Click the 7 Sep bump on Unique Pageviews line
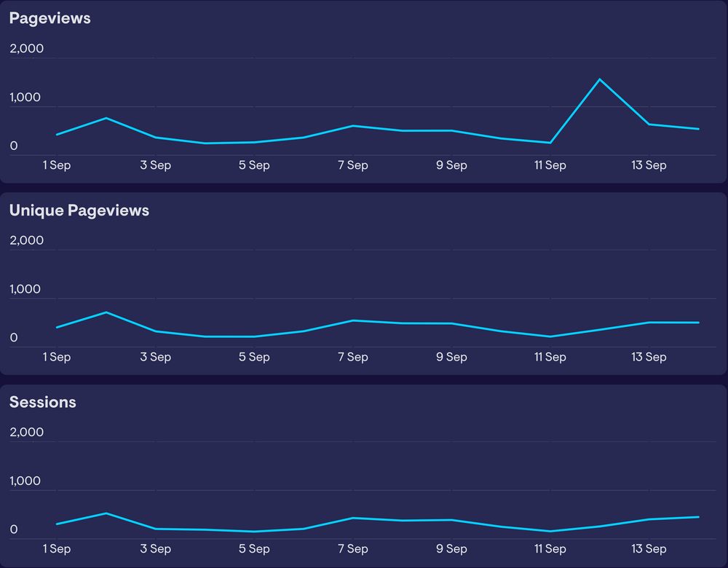Screen dimensions: 728x568 [352, 320]
